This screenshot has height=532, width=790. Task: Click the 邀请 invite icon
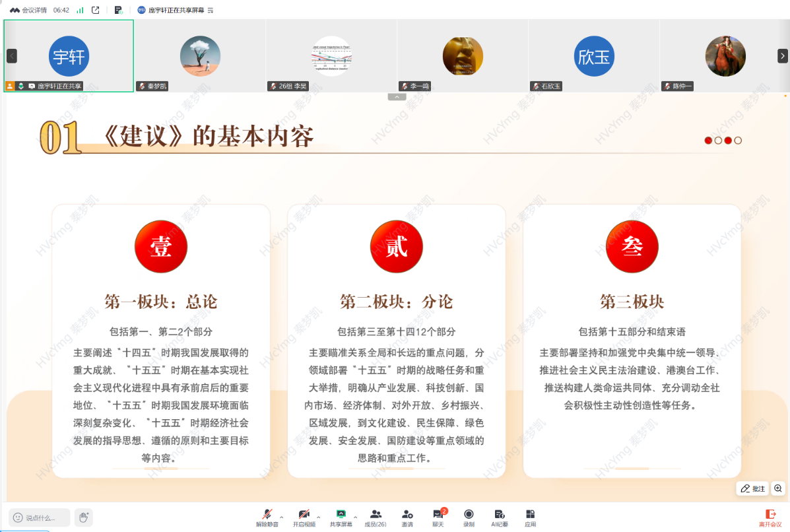coord(407,517)
